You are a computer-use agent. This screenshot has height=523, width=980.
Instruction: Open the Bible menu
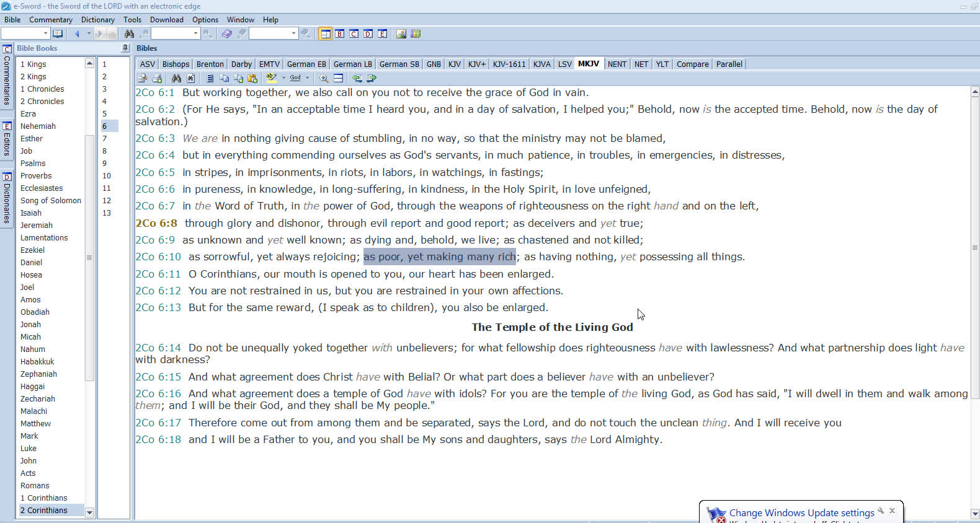point(12,20)
